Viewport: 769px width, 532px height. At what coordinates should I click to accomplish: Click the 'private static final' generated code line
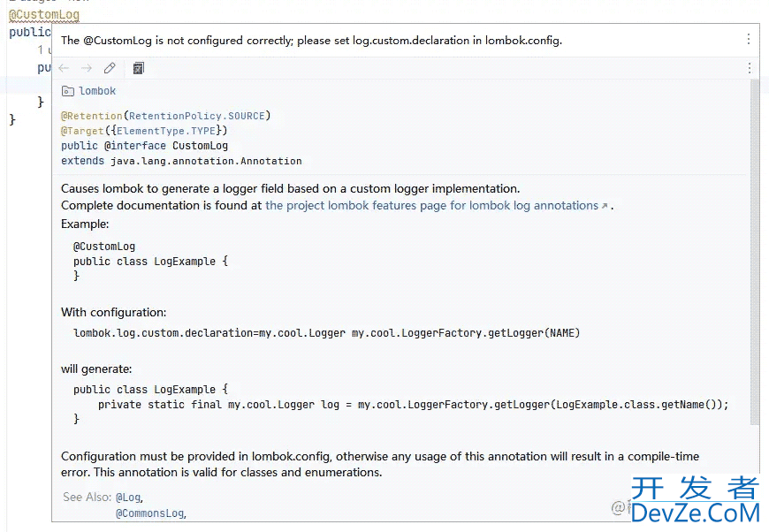point(413,405)
